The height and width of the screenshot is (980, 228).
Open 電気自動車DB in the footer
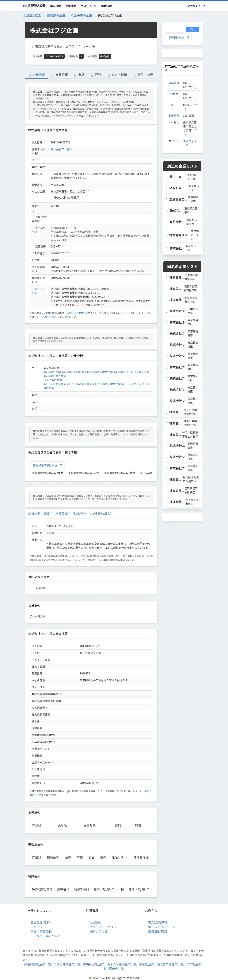(x=158, y=931)
